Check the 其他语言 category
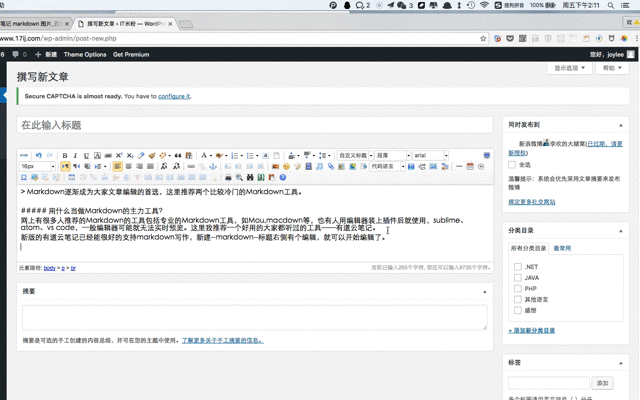640x400 pixels. pyautogui.click(x=518, y=299)
